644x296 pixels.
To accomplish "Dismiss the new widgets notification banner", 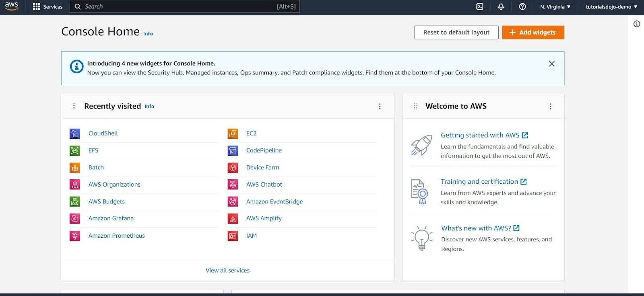I will point(551,64).
